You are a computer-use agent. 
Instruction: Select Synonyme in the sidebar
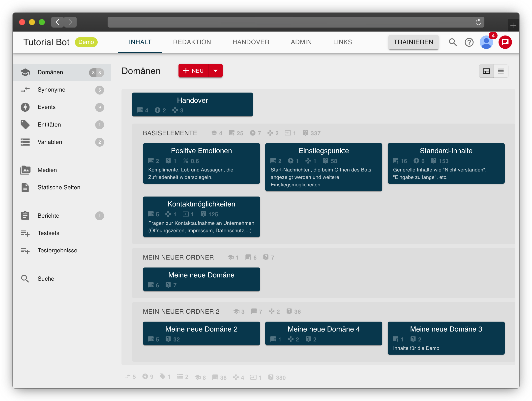(52, 90)
